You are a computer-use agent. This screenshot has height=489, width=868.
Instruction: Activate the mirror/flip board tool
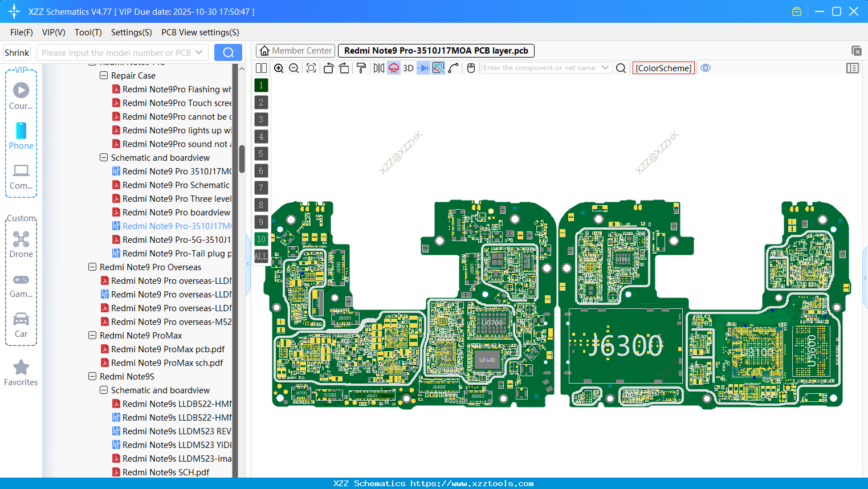coord(378,68)
